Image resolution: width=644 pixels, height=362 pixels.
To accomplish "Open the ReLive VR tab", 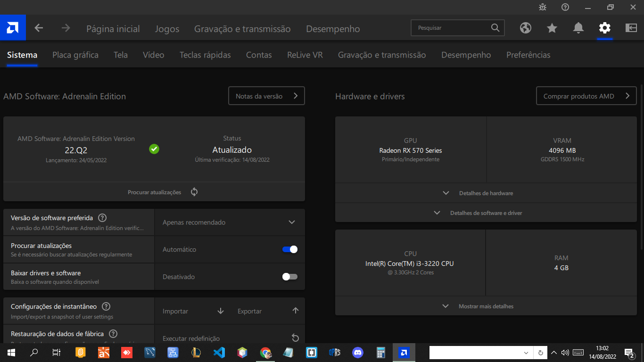I will coord(305,55).
